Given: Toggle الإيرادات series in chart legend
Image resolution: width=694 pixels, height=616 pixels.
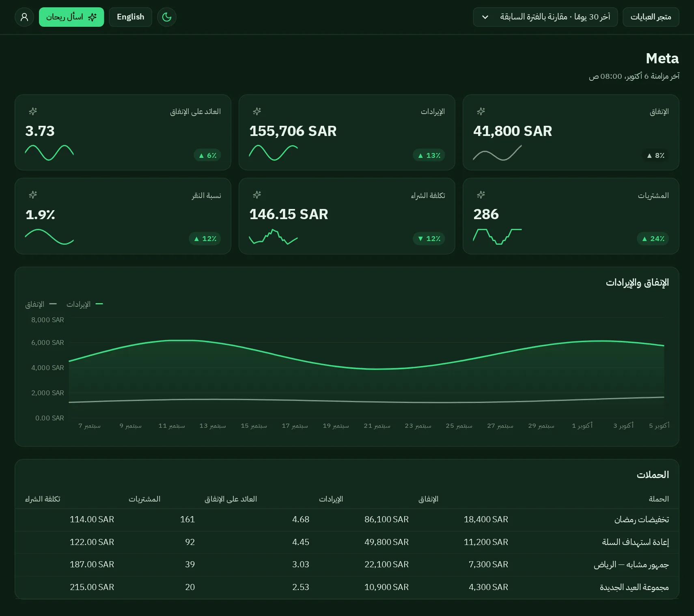Looking at the screenshot, I should [84, 304].
